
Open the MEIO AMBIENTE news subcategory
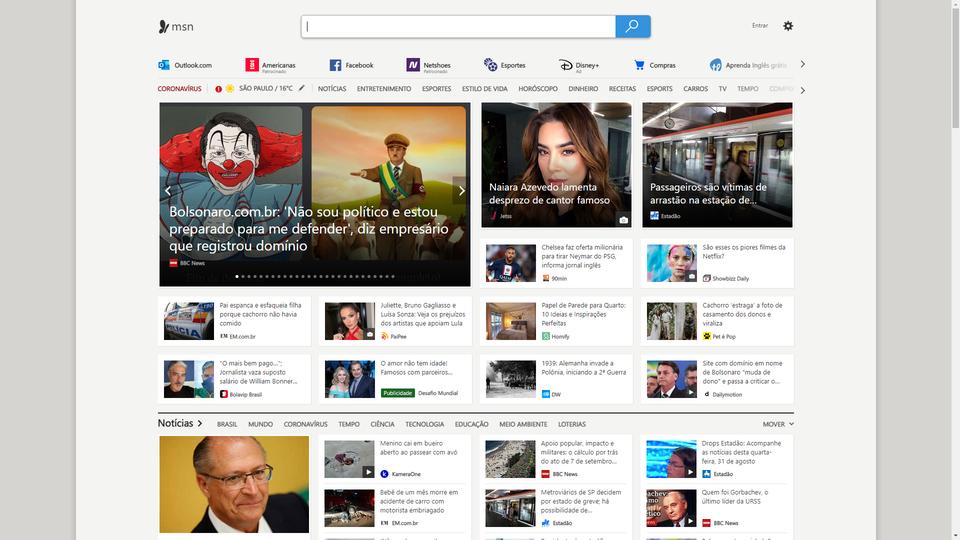pos(523,424)
